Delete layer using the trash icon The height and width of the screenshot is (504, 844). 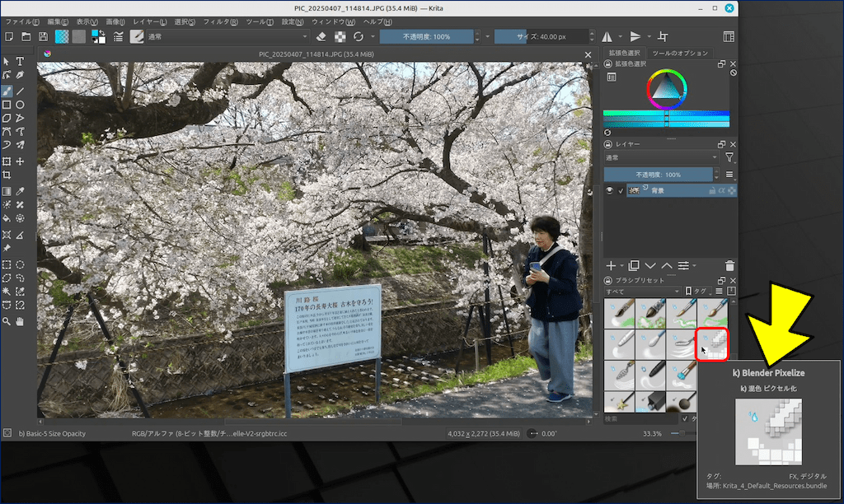pos(729,265)
